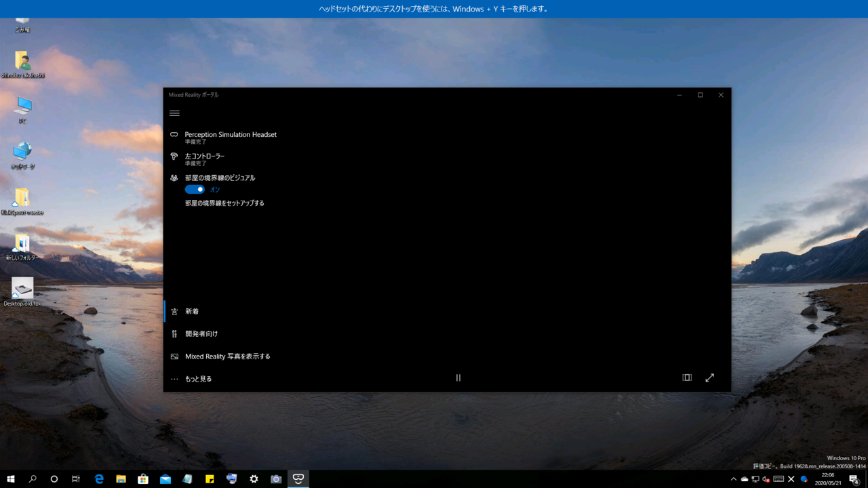The height and width of the screenshot is (488, 868).
Task: Toggle off 部屋の境界線のビジュアル switch
Action: pyautogui.click(x=195, y=189)
